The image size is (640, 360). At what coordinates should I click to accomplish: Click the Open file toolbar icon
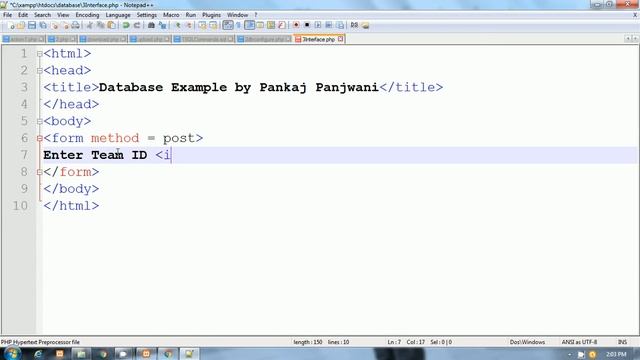pyautogui.click(x=20, y=25)
